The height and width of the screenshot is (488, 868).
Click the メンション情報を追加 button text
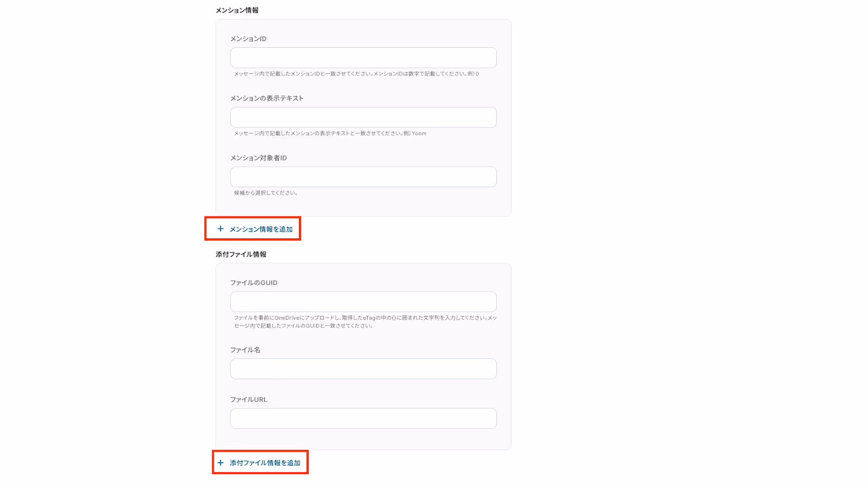[x=261, y=229]
